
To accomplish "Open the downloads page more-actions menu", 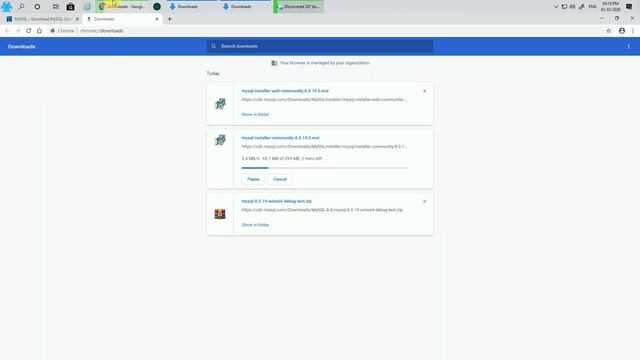I will point(629,47).
